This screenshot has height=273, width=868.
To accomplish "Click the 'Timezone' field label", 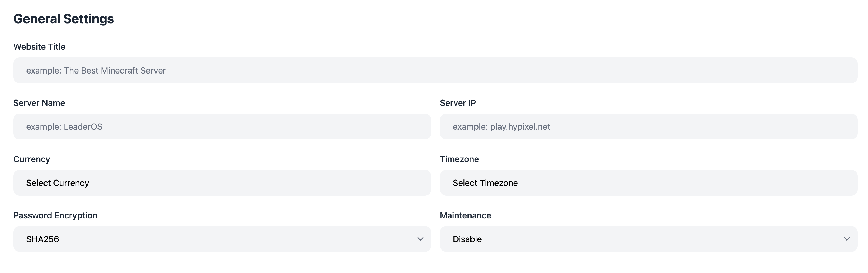I will (459, 159).
